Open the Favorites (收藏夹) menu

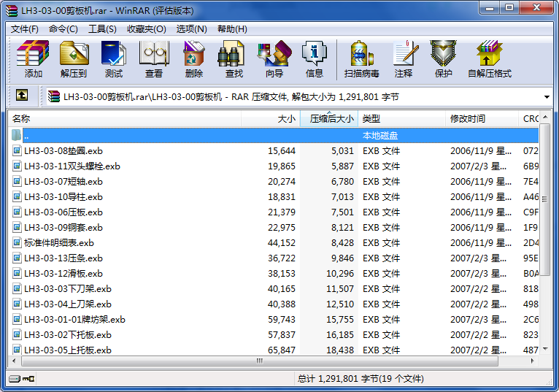tap(147, 29)
